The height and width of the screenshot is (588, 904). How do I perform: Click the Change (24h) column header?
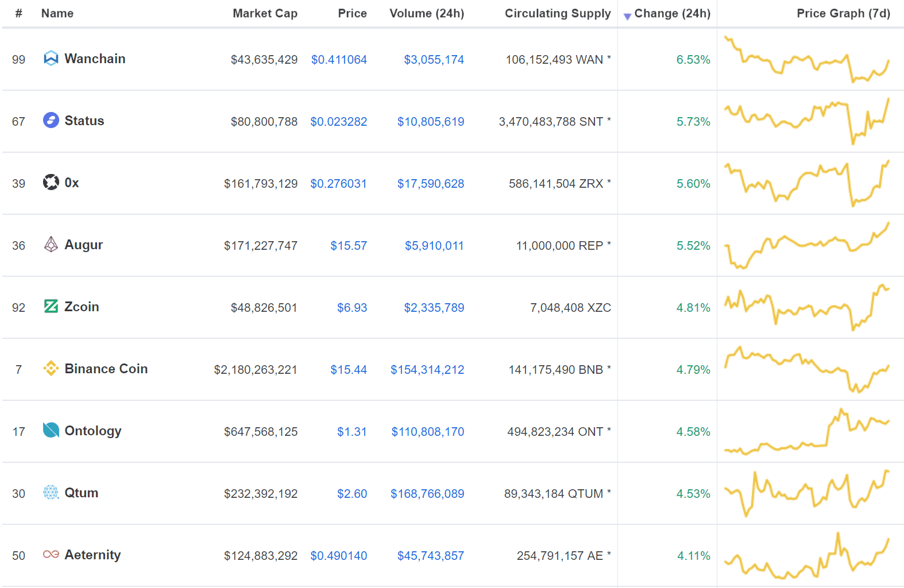tap(673, 13)
